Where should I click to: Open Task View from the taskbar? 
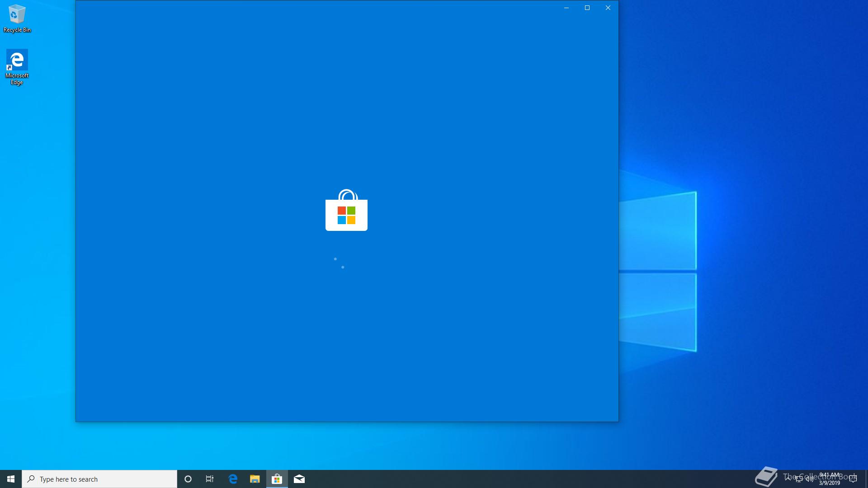coord(210,479)
